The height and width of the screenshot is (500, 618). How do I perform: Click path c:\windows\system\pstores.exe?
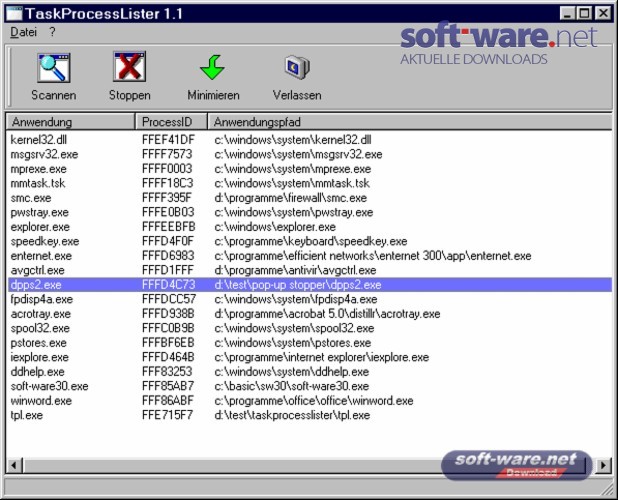(x=293, y=343)
